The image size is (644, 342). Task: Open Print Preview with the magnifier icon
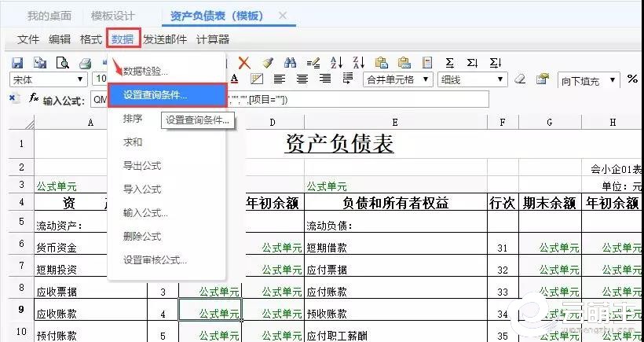click(x=63, y=63)
